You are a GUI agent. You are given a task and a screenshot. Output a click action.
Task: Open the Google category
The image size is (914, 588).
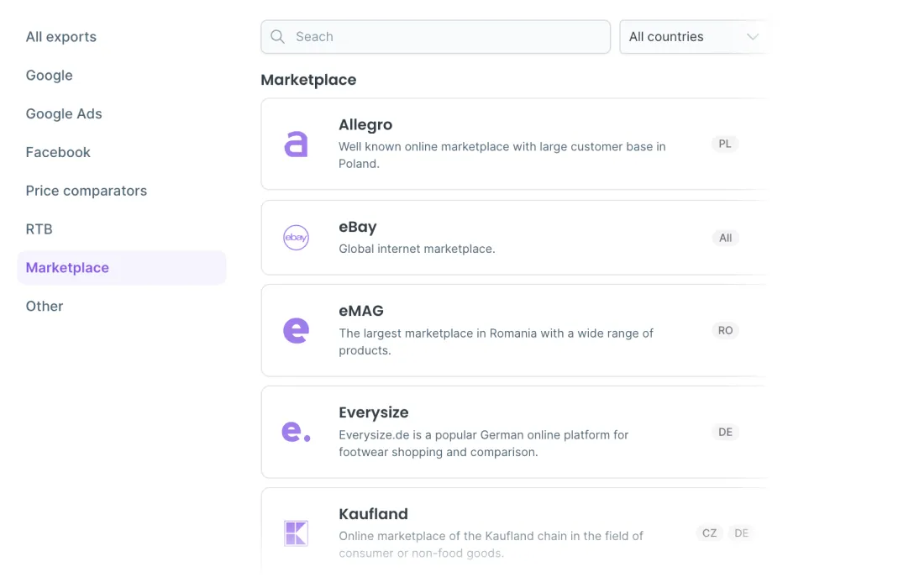[x=49, y=75]
